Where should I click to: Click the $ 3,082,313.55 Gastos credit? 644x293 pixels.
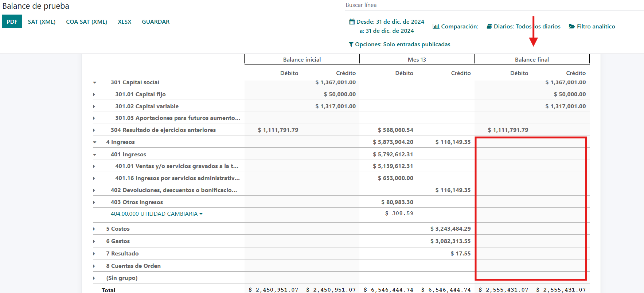(x=450, y=241)
